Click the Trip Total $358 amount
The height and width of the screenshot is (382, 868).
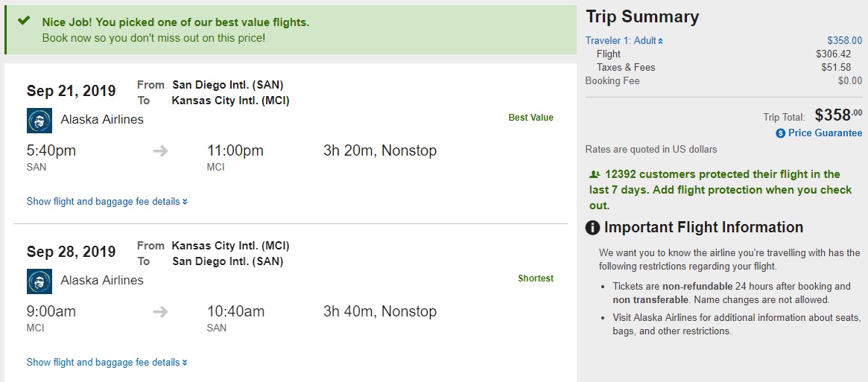[x=838, y=115]
